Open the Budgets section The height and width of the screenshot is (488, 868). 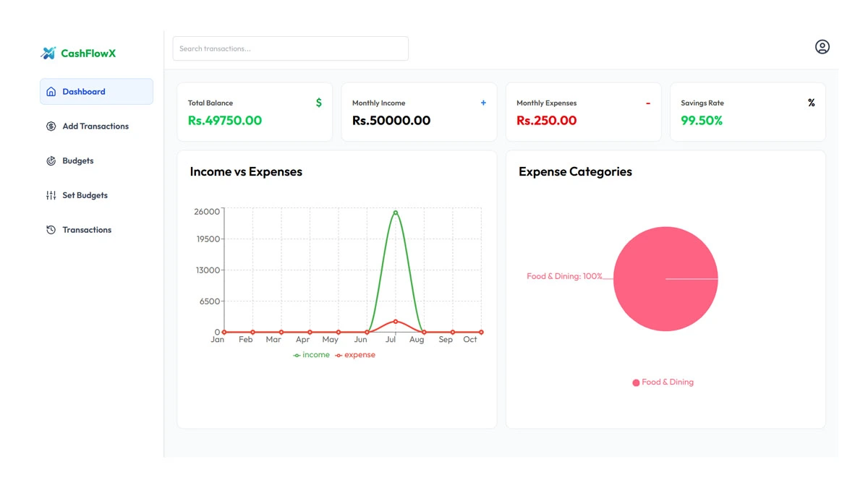tap(96, 161)
